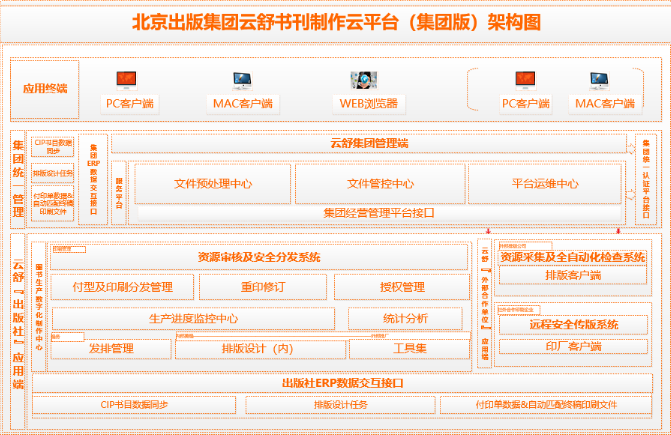
Task: Select the 排版客户端 box
Action: (x=573, y=275)
